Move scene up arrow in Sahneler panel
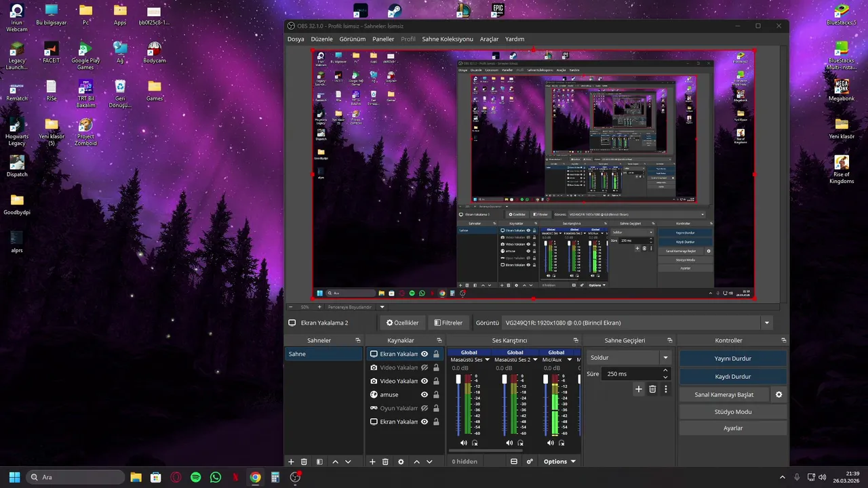Image resolution: width=868 pixels, height=488 pixels. coord(335,462)
